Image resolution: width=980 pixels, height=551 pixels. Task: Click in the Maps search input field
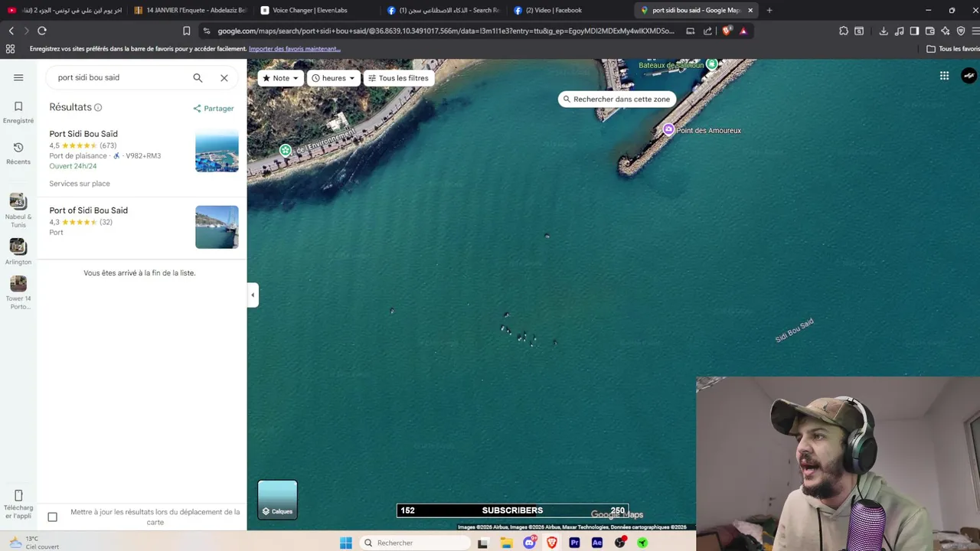(x=121, y=77)
